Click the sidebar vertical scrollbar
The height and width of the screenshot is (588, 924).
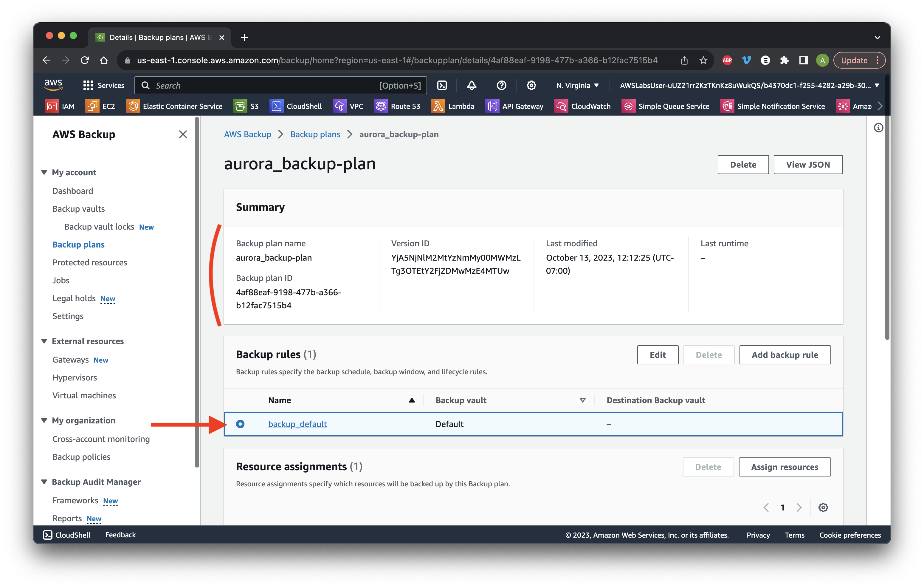197,292
